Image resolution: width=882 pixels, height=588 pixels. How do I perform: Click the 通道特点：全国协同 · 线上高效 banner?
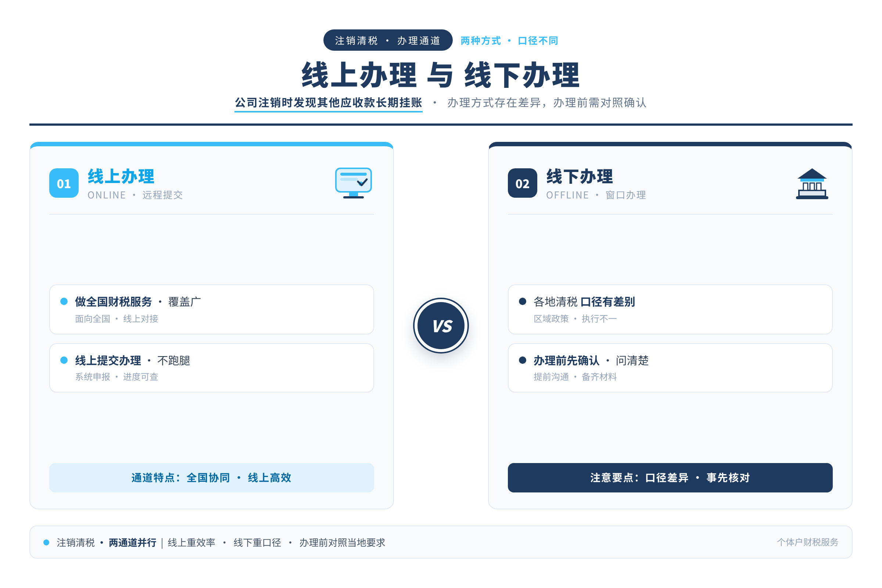click(x=212, y=478)
